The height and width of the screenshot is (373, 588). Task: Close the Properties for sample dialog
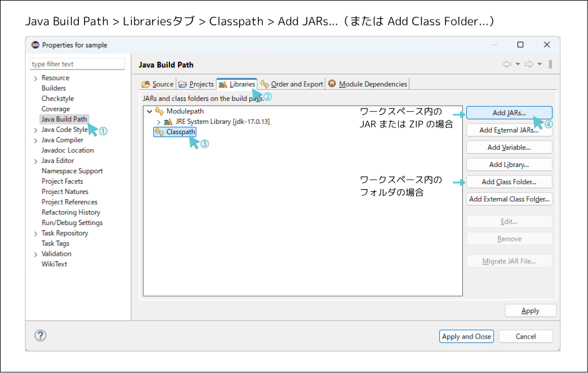(547, 45)
